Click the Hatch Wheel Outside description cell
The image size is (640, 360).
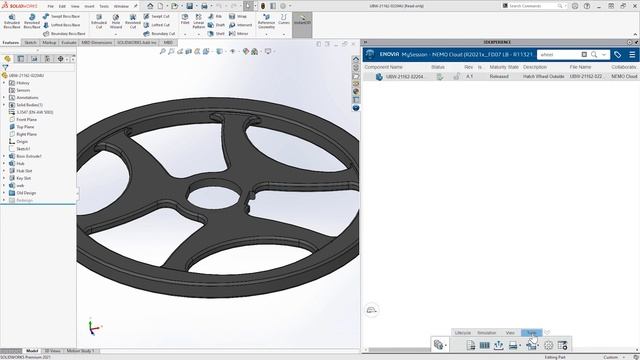(x=544, y=76)
